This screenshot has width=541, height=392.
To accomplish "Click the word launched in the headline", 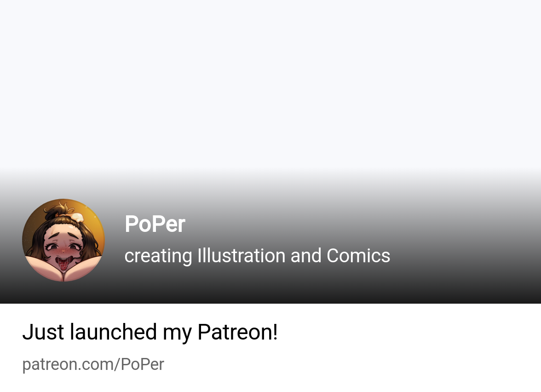I will (x=114, y=332).
